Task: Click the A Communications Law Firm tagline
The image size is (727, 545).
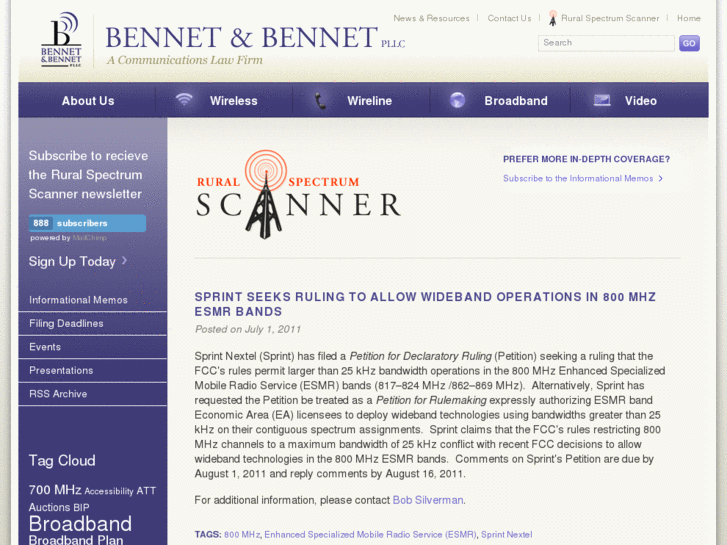Action: [x=185, y=60]
